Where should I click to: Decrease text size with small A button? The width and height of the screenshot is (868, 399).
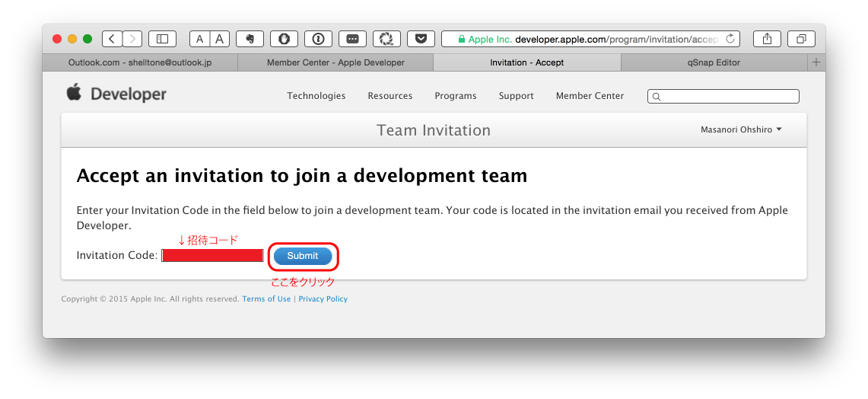[x=199, y=39]
